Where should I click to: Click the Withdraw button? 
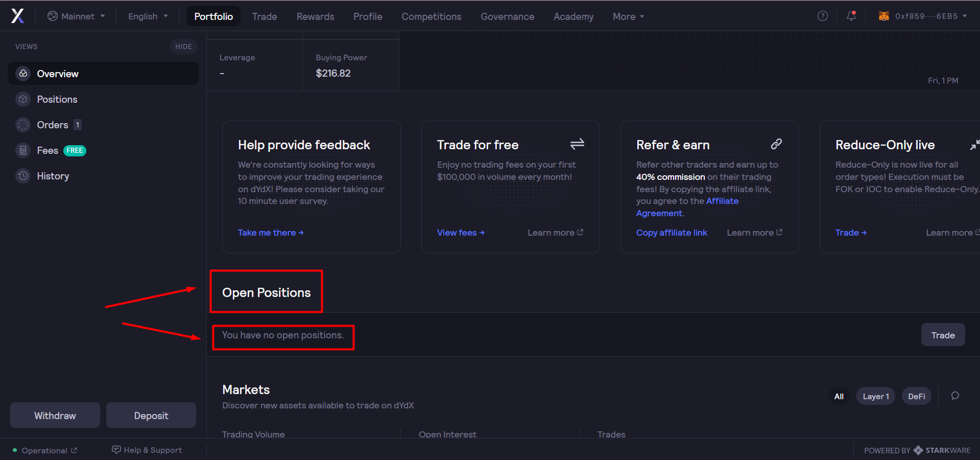55,415
